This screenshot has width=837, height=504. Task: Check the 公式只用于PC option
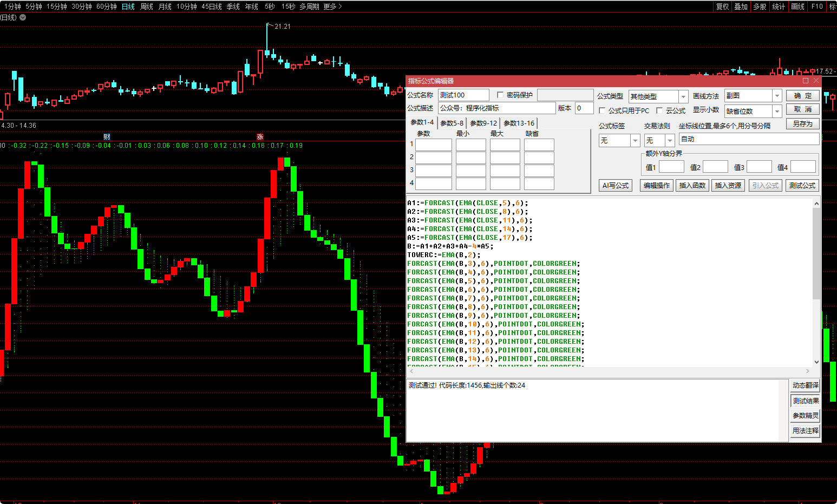602,110
